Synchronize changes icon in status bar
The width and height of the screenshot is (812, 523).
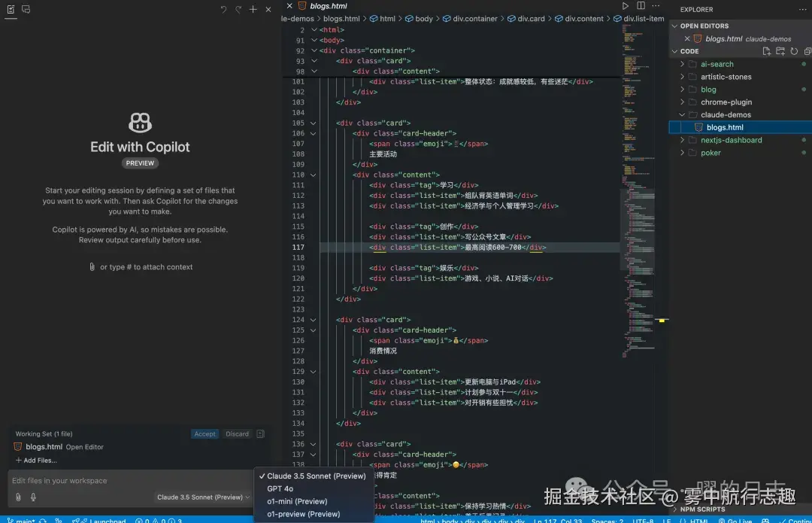[43, 520]
